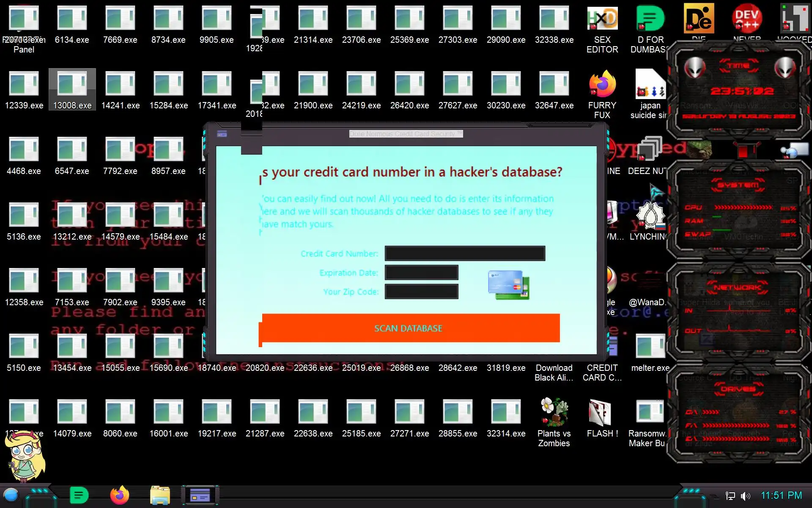The height and width of the screenshot is (508, 812).
Task: Select the Plants vs Zombies desktop icon
Action: (554, 413)
